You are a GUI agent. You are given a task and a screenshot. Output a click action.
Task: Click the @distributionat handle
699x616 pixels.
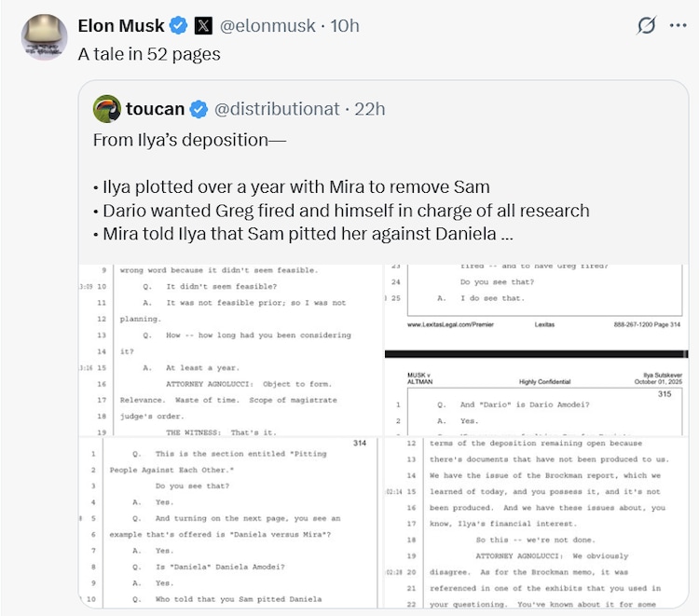pyautogui.click(x=277, y=109)
